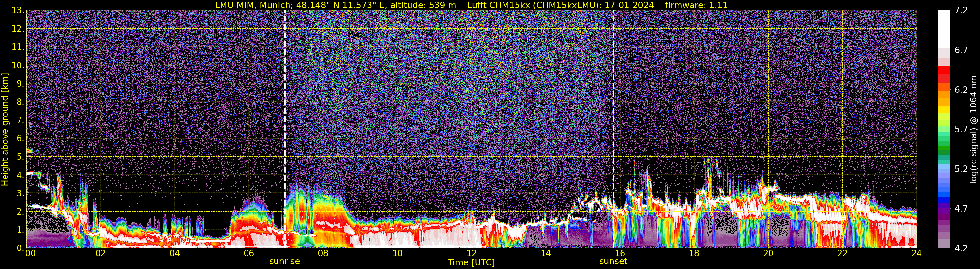Click the time axis tick 08
The image size is (980, 269).
323,253
